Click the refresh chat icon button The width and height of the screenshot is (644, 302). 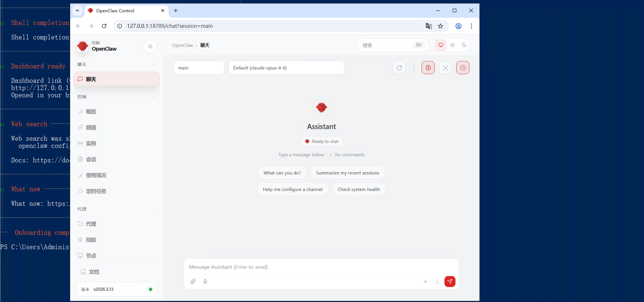pyautogui.click(x=399, y=68)
